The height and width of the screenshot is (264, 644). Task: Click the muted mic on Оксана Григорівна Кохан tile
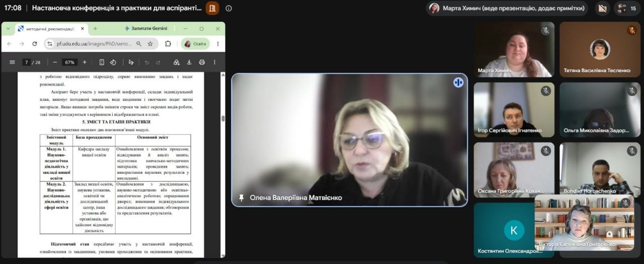[545, 151]
